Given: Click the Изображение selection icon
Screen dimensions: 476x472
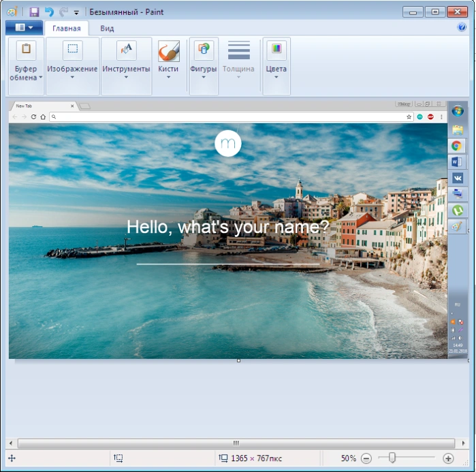Looking at the screenshot, I should click(73, 50).
